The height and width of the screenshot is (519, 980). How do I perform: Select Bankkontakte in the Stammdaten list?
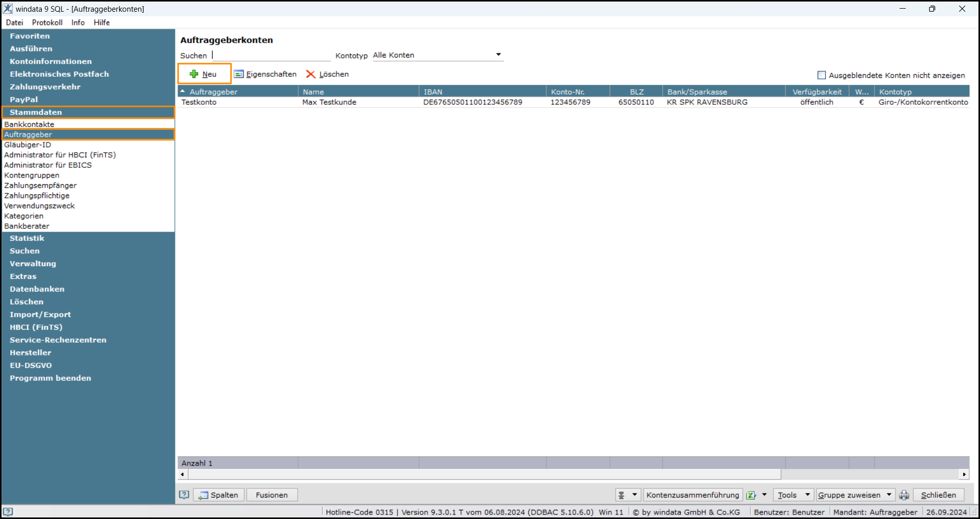click(88, 124)
